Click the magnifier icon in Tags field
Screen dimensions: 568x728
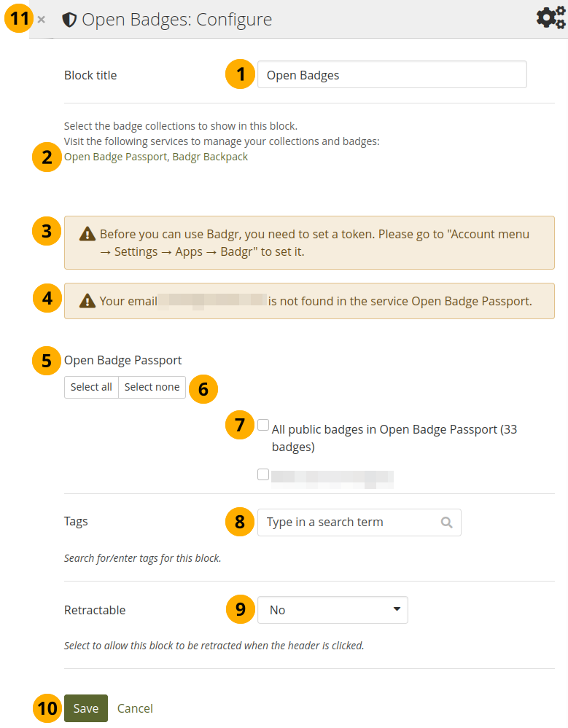click(447, 522)
